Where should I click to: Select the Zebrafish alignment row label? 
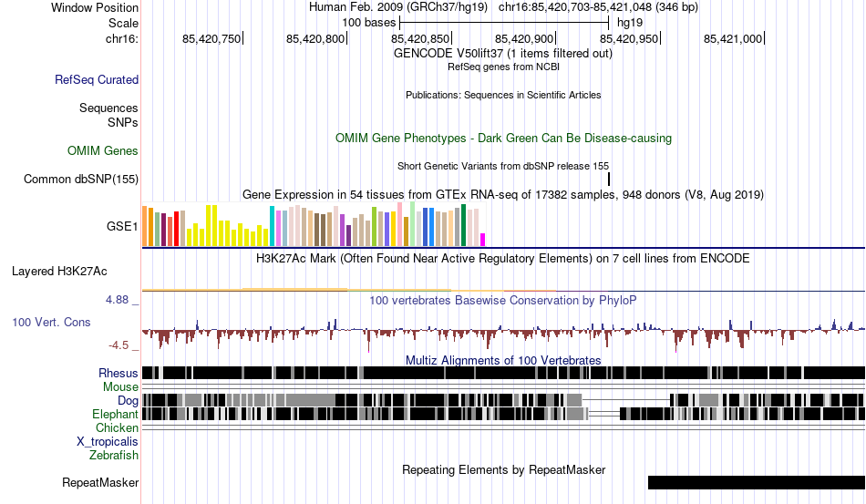[114, 456]
